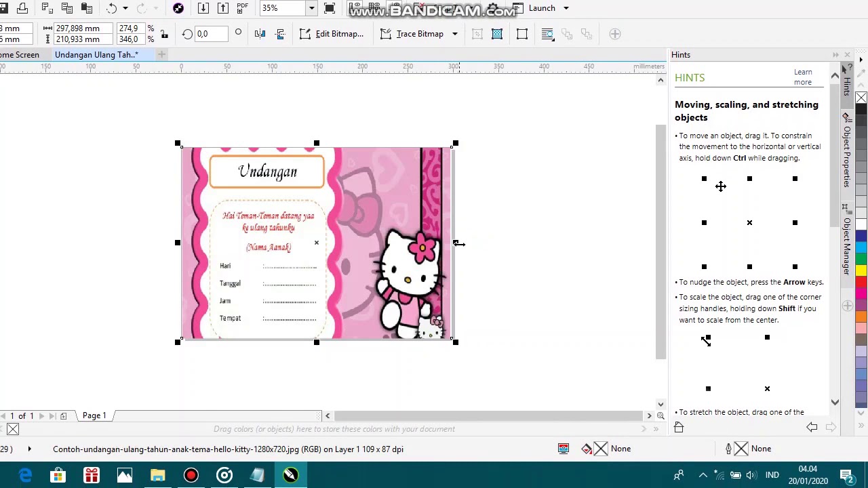Screen dimensions: 868x488
Task: Click the Hints home icon
Action: pos(679,427)
